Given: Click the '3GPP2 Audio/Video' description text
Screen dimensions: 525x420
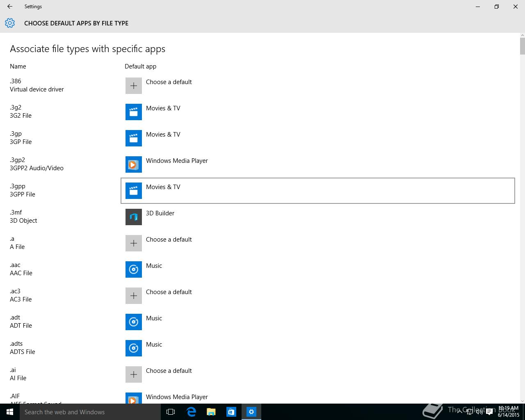Looking at the screenshot, I should 37,168.
